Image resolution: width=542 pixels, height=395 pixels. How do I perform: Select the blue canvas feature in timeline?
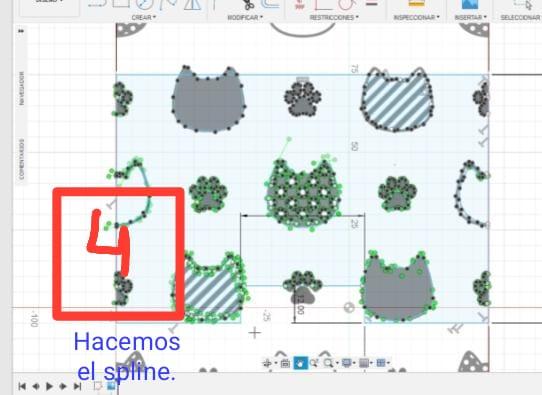(x=111, y=386)
